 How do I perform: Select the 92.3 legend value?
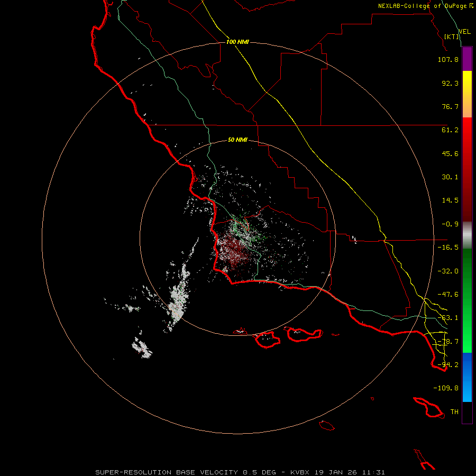[x=450, y=83]
